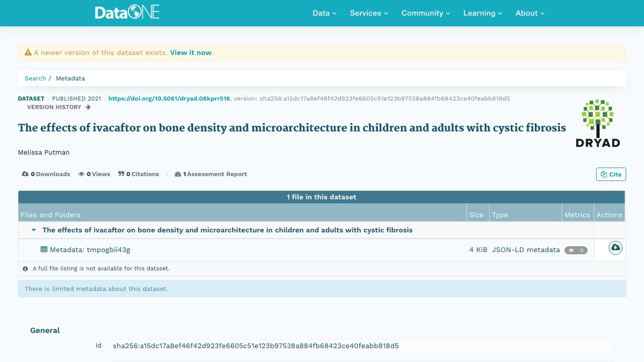Click the DRYAD tree logo
The height and width of the screenshot is (362, 644).
click(598, 123)
